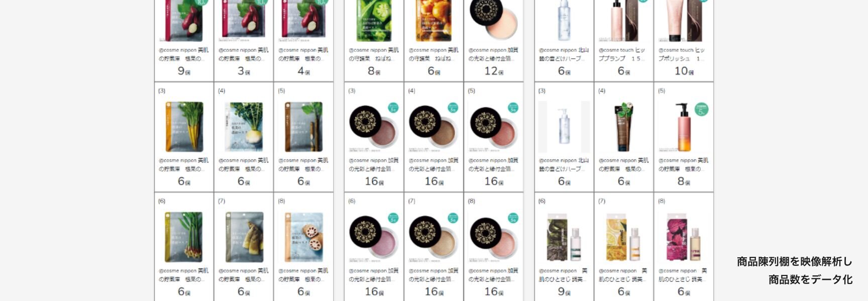The image size is (868, 301).
Task: Open the green okra mask product with count 8
Action: [374, 20]
